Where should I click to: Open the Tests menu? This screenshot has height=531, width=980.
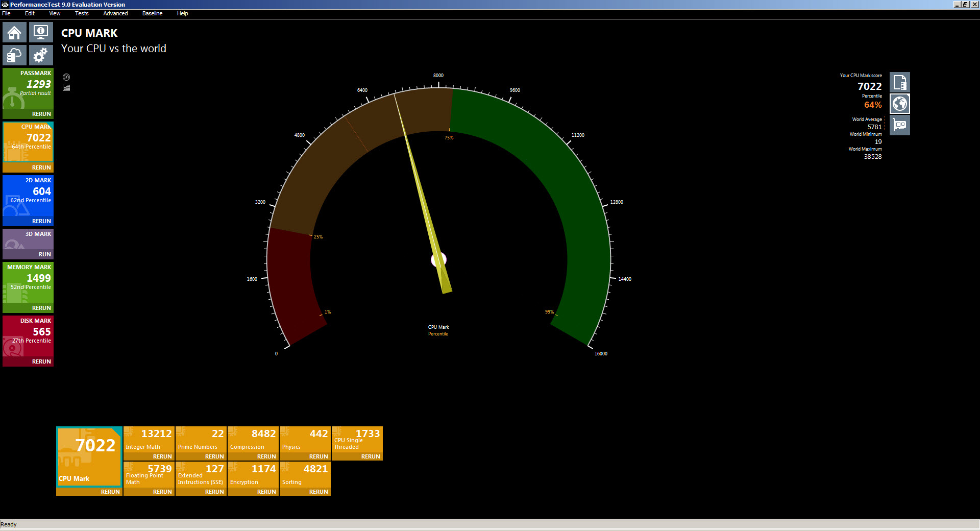[x=82, y=13]
